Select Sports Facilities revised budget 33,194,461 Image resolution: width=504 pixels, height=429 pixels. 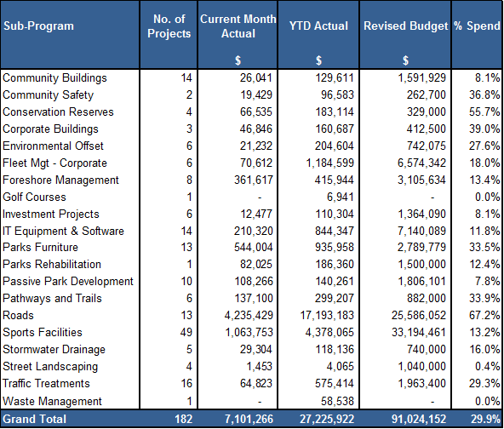(419, 332)
